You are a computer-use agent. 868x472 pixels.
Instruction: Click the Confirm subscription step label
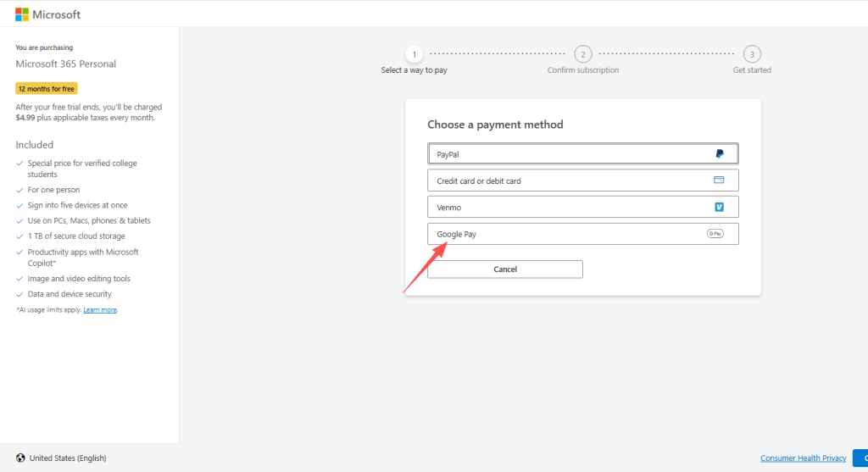point(583,70)
